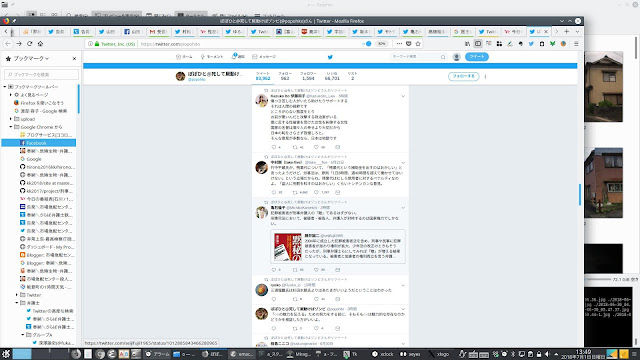Open Twitter メッセージ nav item
The width and height of the screenshot is (640, 360).
[264, 57]
